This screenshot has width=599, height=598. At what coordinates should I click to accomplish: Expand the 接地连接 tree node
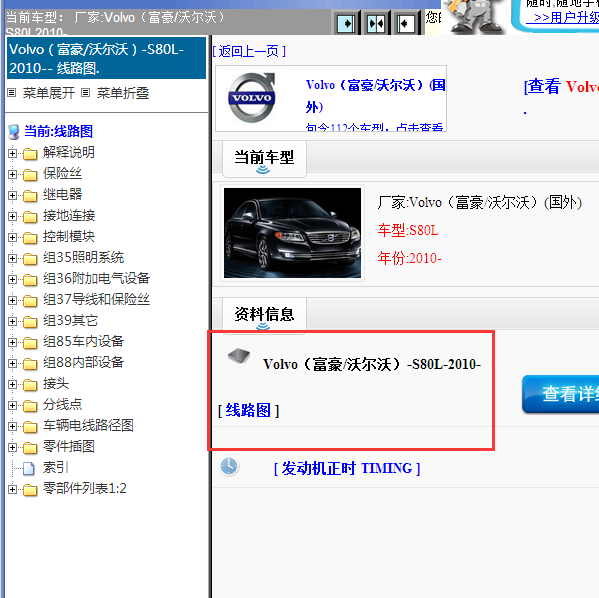pyautogui.click(x=12, y=216)
